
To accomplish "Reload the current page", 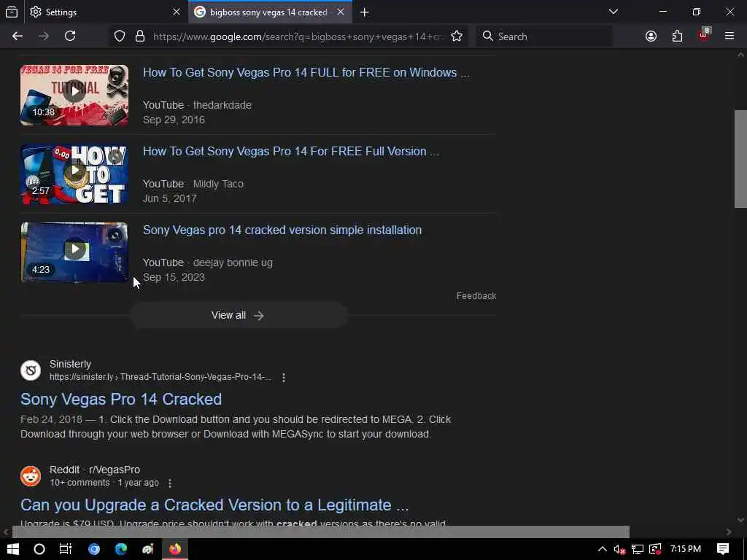I will pos(70,36).
